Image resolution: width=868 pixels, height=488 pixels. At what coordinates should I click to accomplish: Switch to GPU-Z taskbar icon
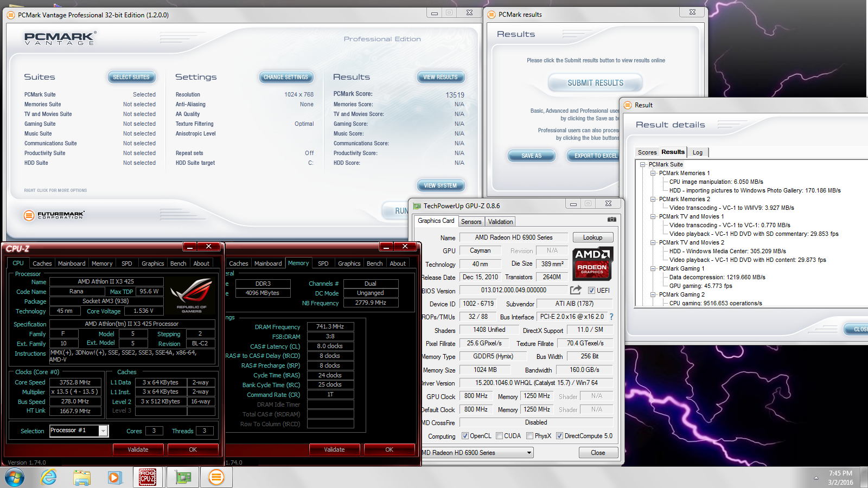click(x=183, y=478)
